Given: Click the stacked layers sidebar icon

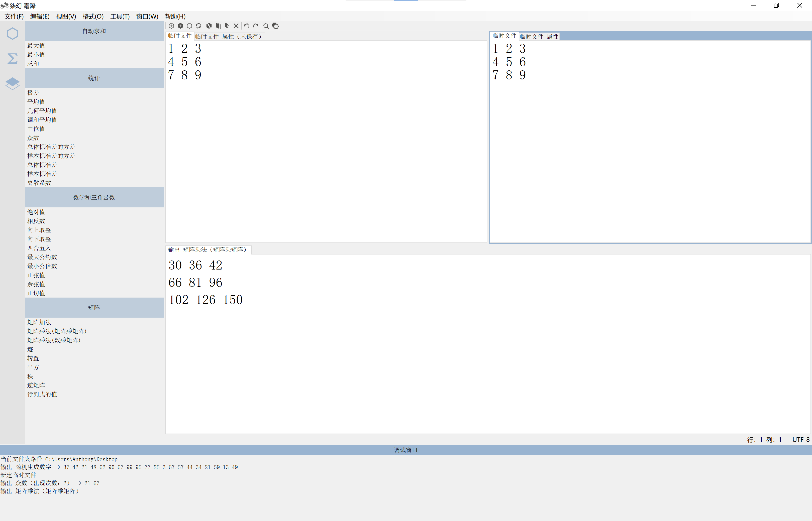Looking at the screenshot, I should click(x=13, y=84).
